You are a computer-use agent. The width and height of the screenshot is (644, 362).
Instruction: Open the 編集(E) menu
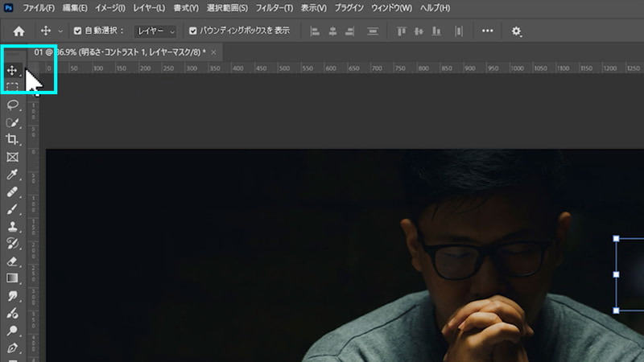(75, 8)
